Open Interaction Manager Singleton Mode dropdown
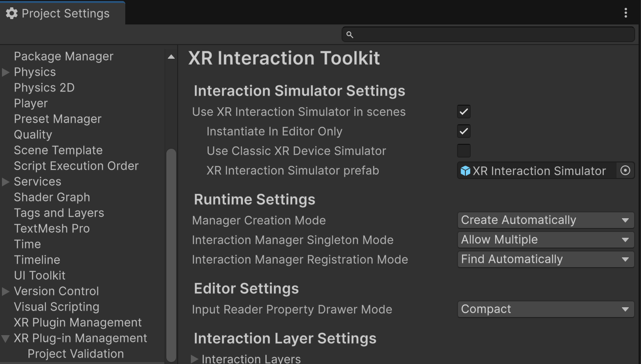The height and width of the screenshot is (364, 641). (546, 240)
